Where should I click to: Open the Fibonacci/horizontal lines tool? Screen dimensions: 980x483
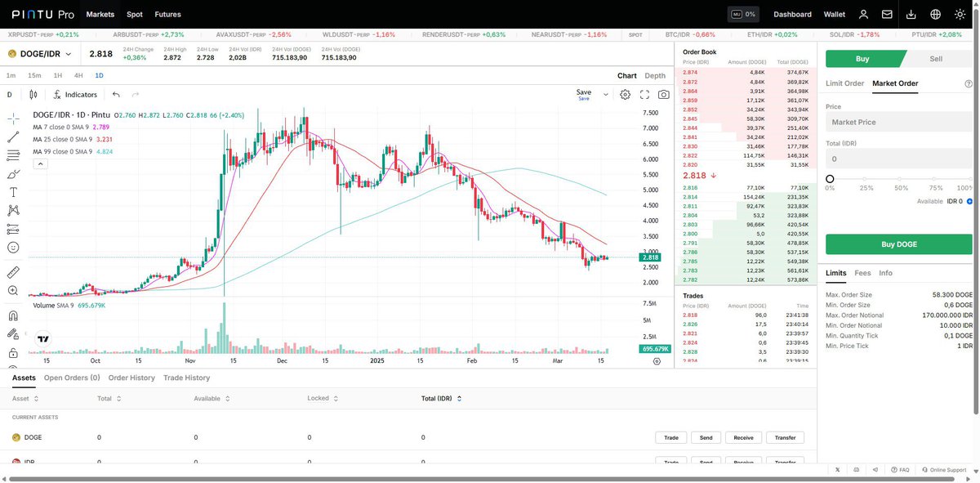13,155
